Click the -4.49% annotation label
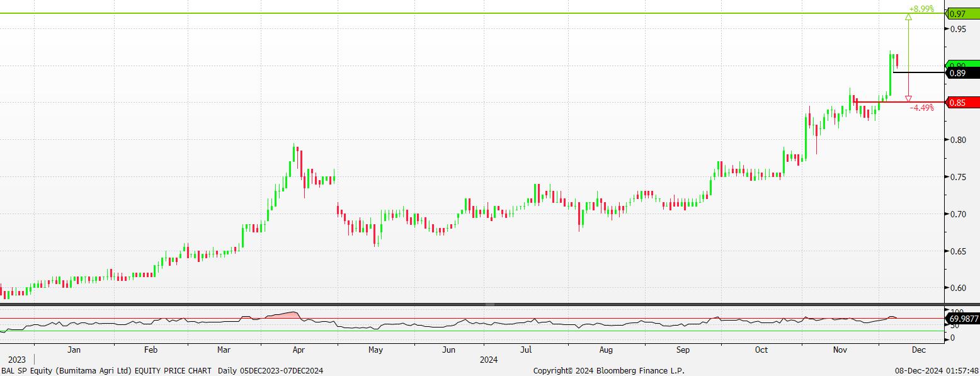 click(922, 108)
